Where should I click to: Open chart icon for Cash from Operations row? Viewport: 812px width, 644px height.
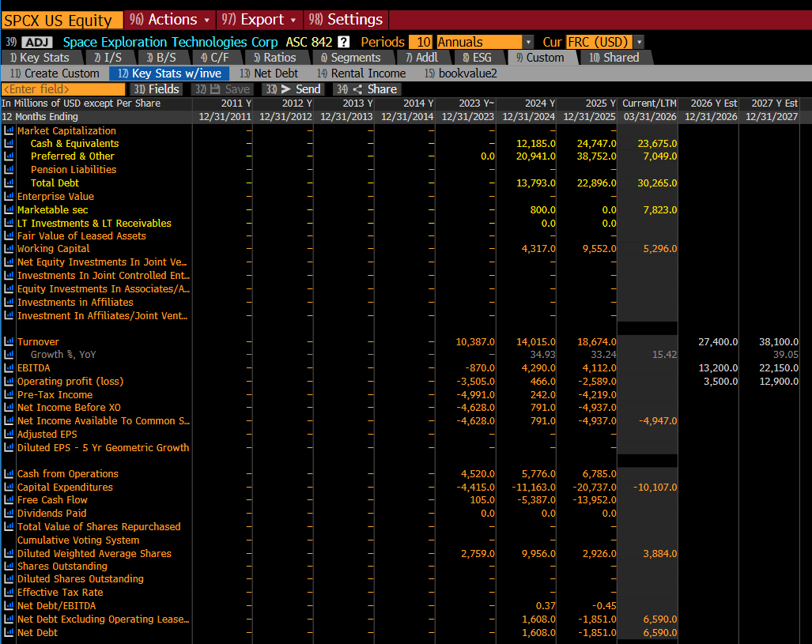click(9, 473)
